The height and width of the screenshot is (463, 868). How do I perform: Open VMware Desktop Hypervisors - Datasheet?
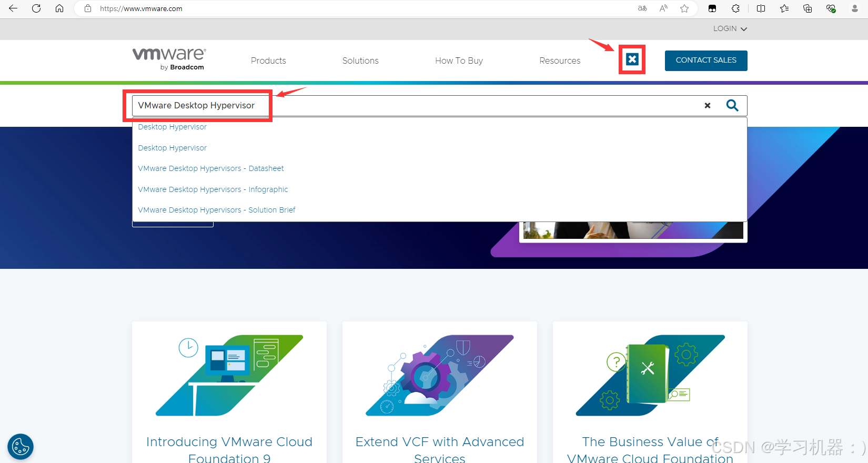[211, 168]
